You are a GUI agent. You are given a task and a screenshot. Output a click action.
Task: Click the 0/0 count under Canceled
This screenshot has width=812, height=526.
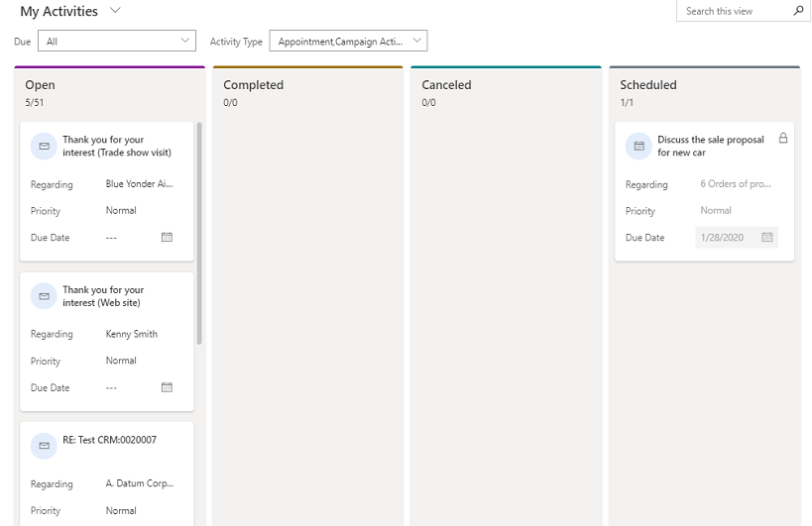428,102
